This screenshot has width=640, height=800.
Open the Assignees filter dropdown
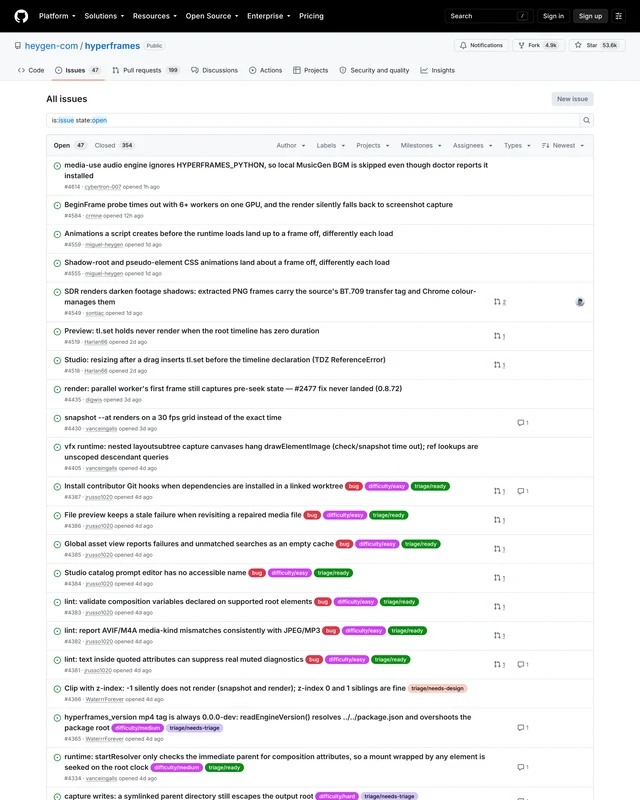tap(472, 145)
